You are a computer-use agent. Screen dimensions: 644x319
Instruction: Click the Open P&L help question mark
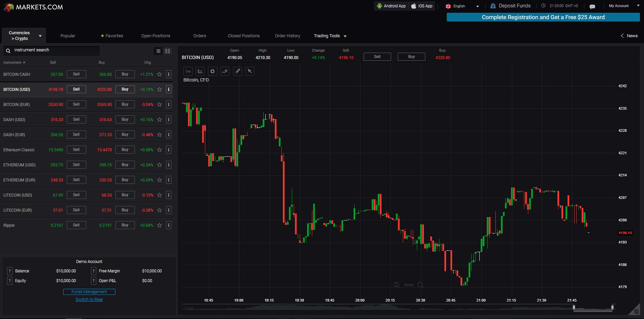94,281
